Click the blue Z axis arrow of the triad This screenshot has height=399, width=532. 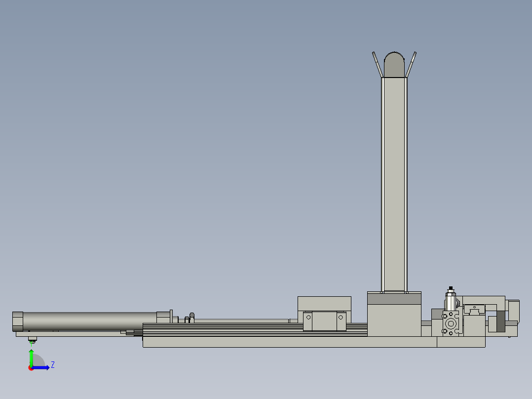41,367
